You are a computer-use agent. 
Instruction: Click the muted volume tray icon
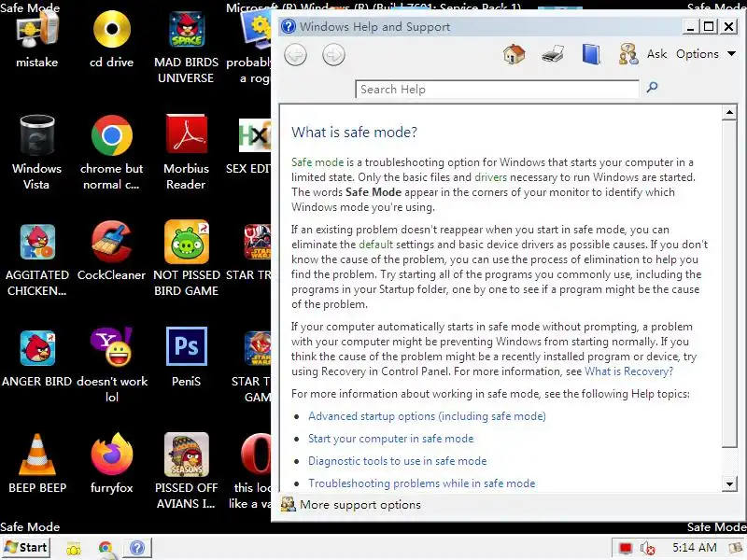click(647, 549)
